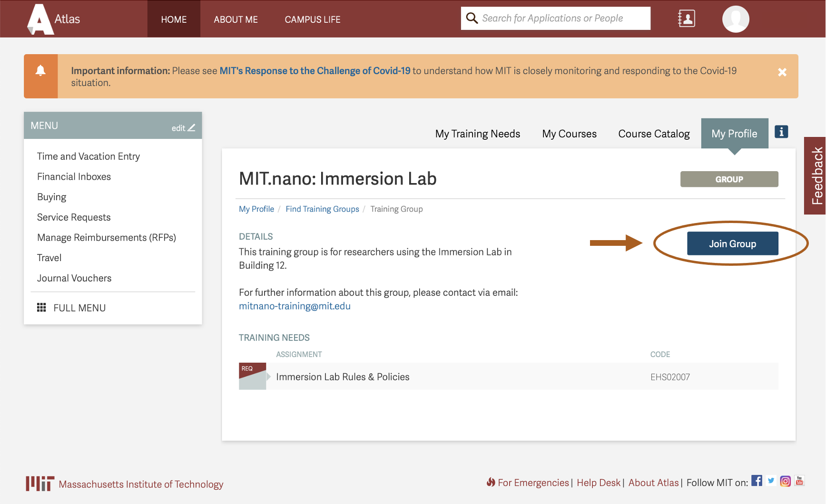Viewport: 826px width, 504px height.
Task: Click the Join Group button
Action: click(x=733, y=243)
